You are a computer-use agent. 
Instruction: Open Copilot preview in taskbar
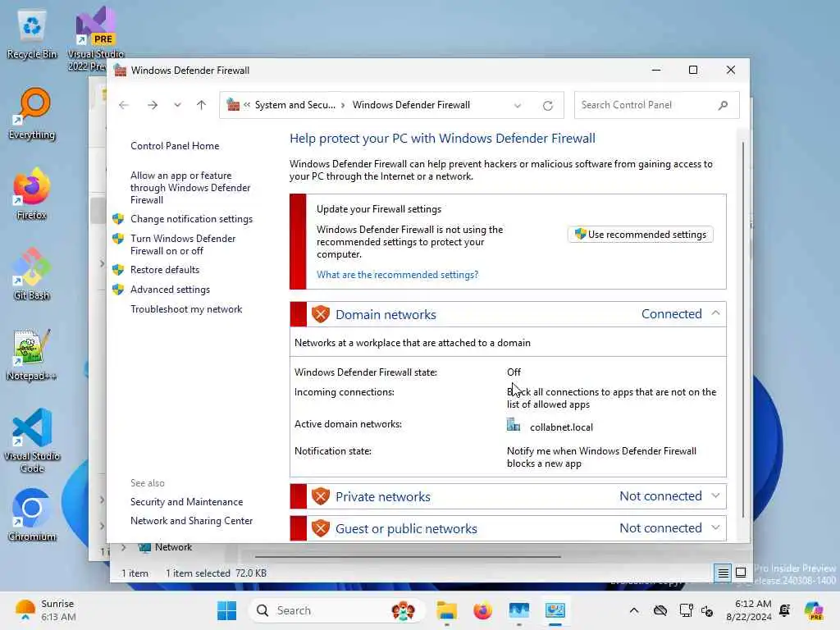pos(813,610)
